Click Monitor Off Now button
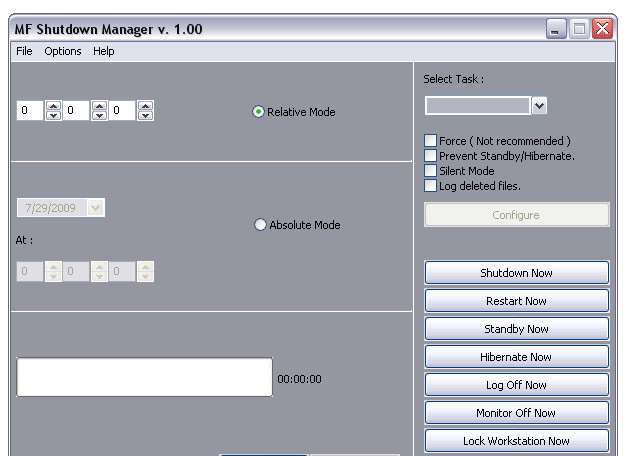This screenshot has width=637, height=456. click(x=516, y=413)
